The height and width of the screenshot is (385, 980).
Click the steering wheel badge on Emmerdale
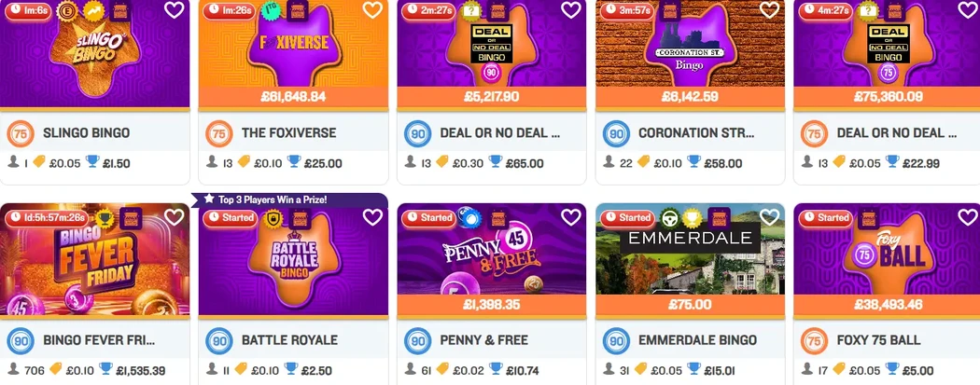point(669,217)
